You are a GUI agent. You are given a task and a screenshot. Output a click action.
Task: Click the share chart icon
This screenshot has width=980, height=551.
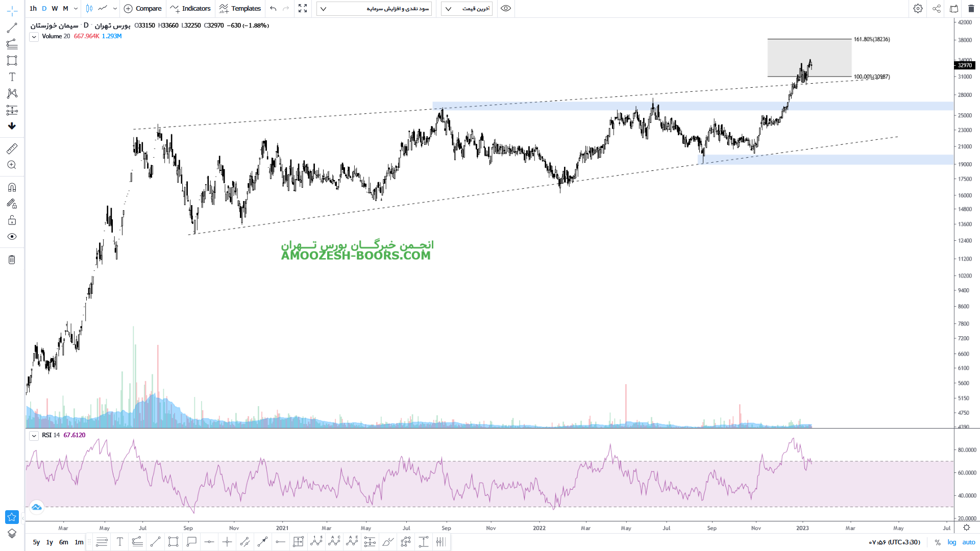pos(936,9)
